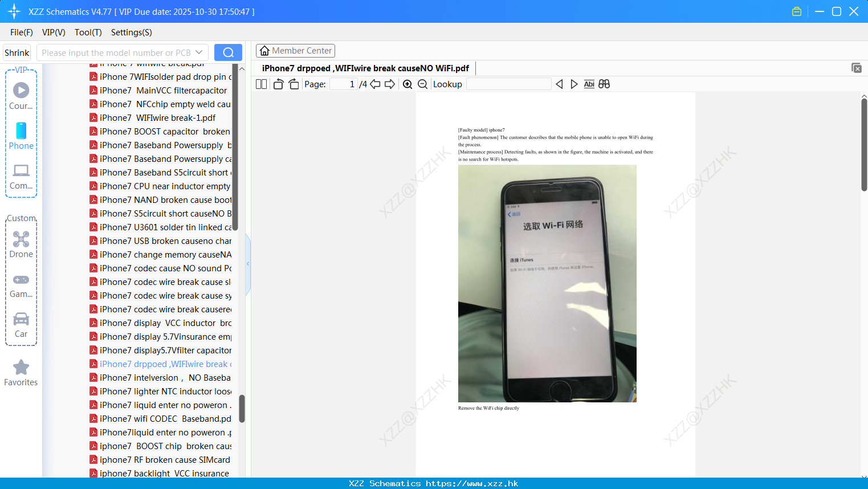Click the Shrink button

click(x=17, y=52)
